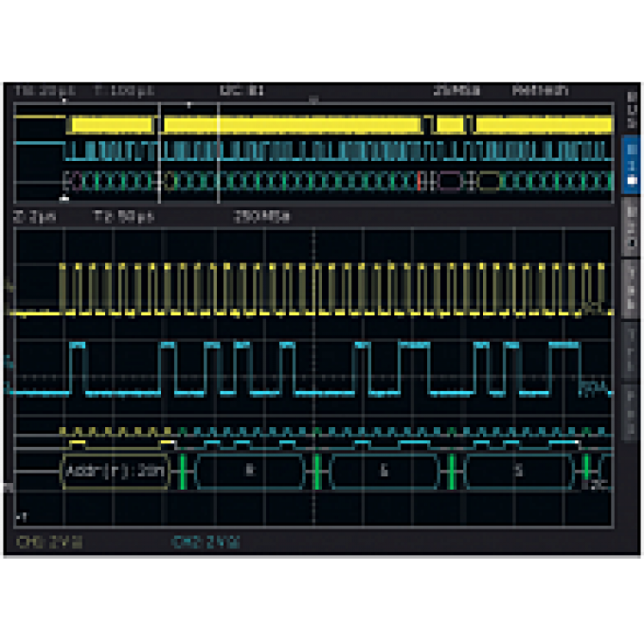Select the first decoded data packet labeled 8
The height and width of the screenshot is (644, 644).
pos(249,469)
